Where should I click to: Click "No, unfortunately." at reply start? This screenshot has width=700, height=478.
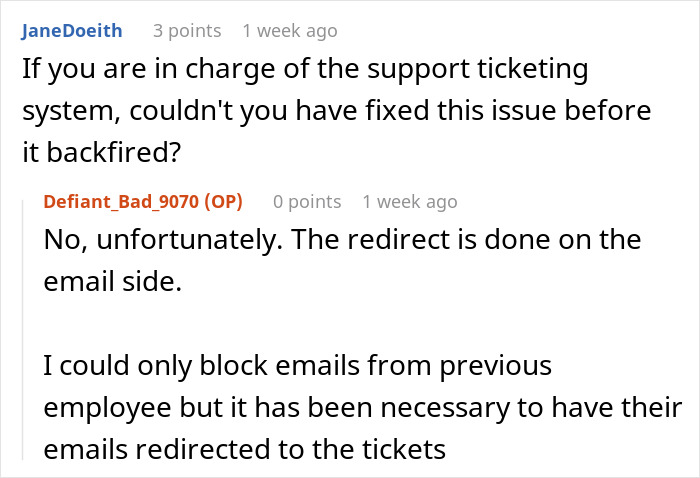point(163,240)
